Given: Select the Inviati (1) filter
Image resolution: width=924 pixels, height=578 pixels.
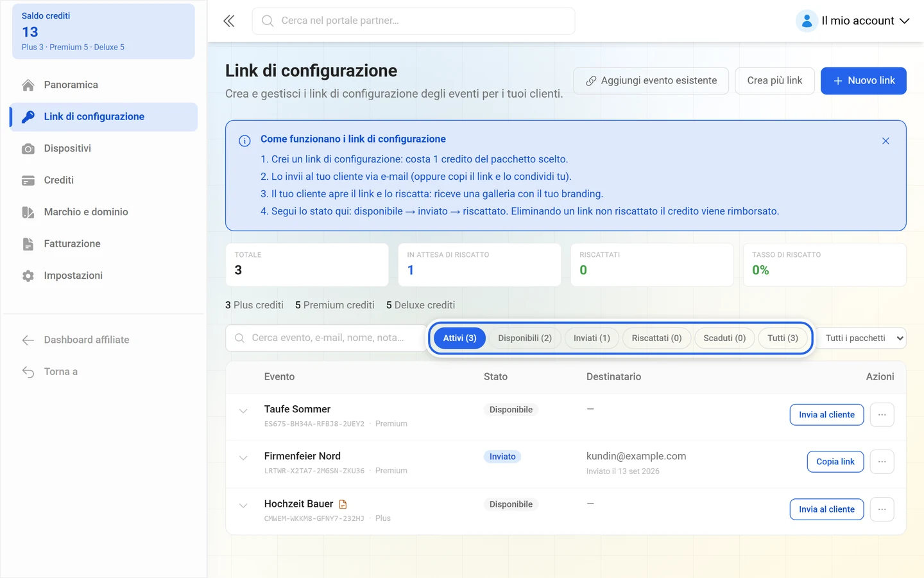Looking at the screenshot, I should tap(592, 338).
